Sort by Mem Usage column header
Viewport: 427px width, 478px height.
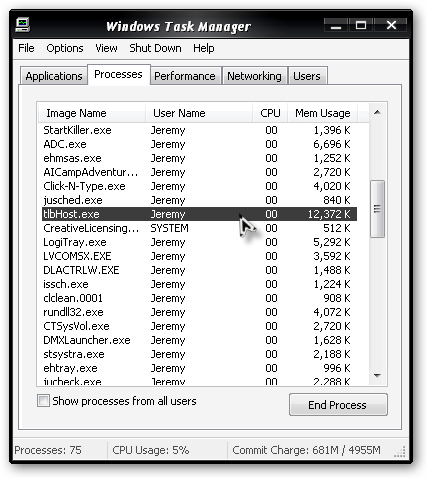click(x=322, y=113)
